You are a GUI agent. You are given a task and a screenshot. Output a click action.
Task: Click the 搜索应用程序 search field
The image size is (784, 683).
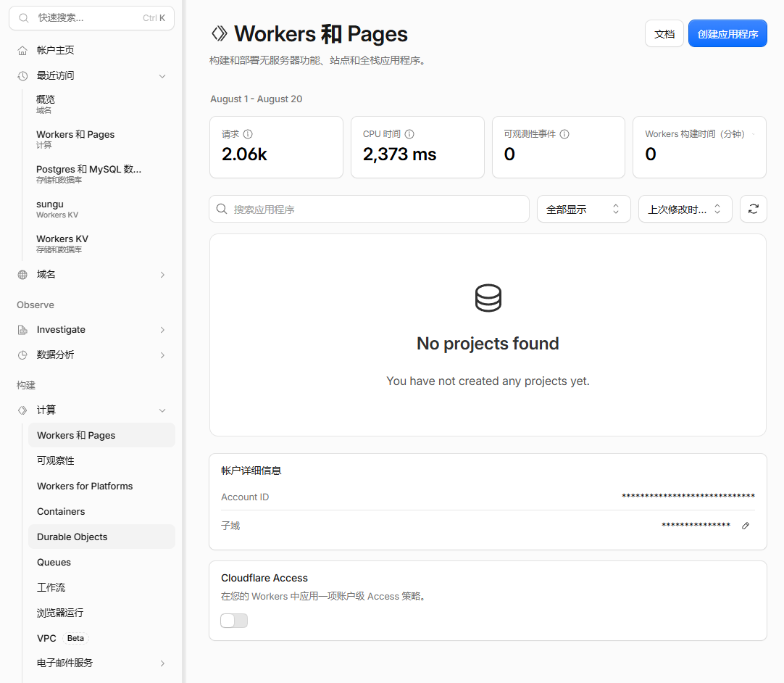point(369,209)
